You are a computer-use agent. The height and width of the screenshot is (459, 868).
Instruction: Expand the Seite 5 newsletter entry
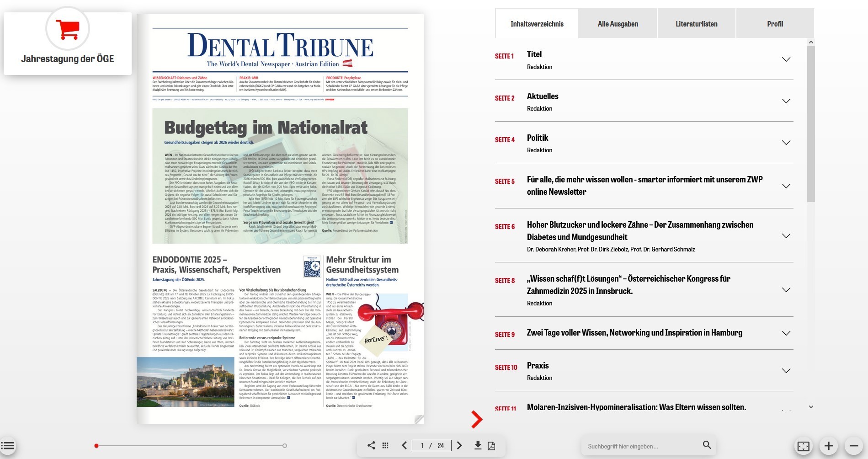coord(786,186)
